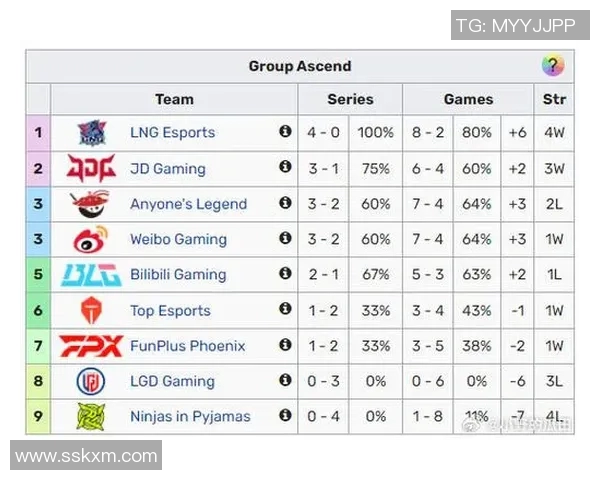Show info for Top Esports
The width and height of the screenshot is (600, 480).
click(x=285, y=310)
